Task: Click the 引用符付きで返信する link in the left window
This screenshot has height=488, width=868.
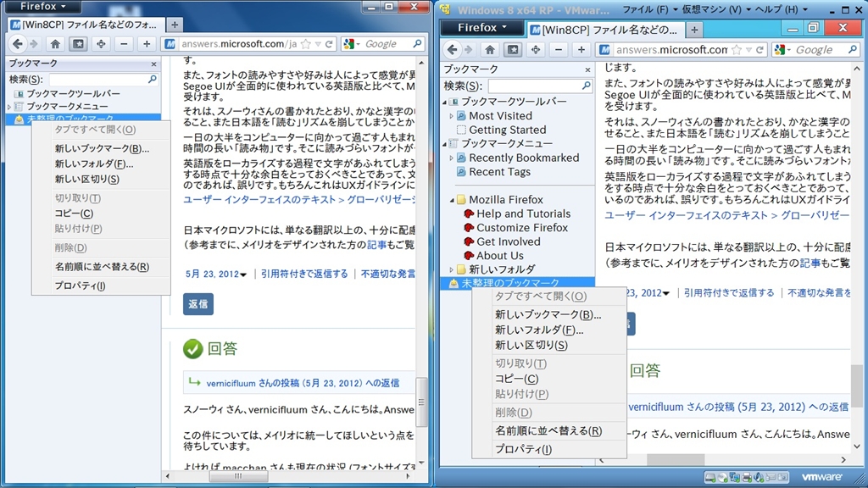Action: coord(303,274)
